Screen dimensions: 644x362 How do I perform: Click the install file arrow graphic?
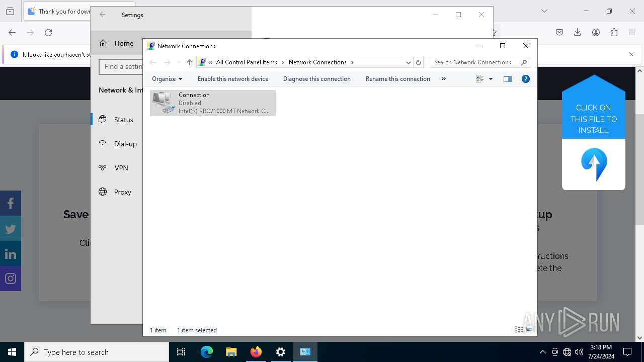594,164
